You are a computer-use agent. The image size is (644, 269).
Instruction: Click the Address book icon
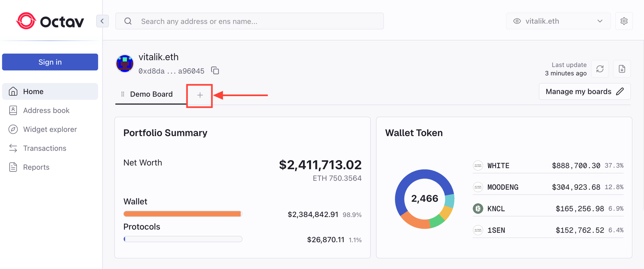13,110
